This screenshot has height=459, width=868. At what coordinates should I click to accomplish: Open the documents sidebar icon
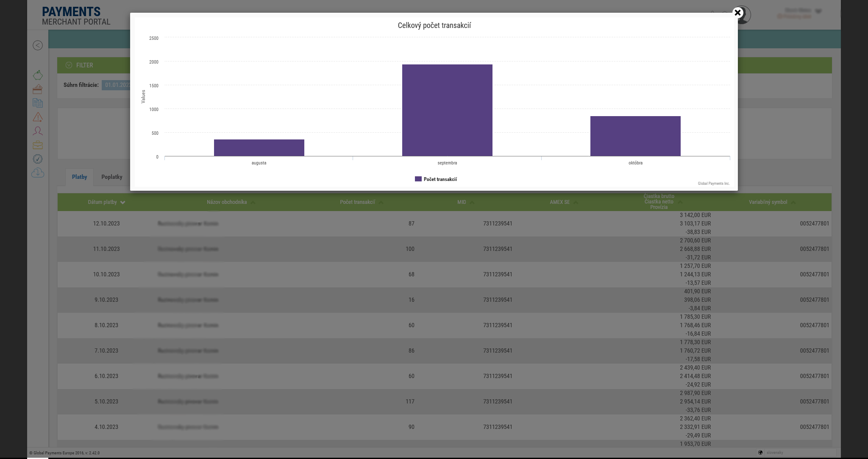(38, 103)
